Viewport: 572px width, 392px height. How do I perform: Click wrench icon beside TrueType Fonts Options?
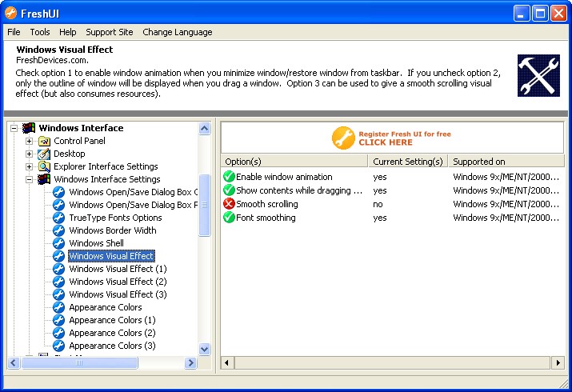[58, 218]
